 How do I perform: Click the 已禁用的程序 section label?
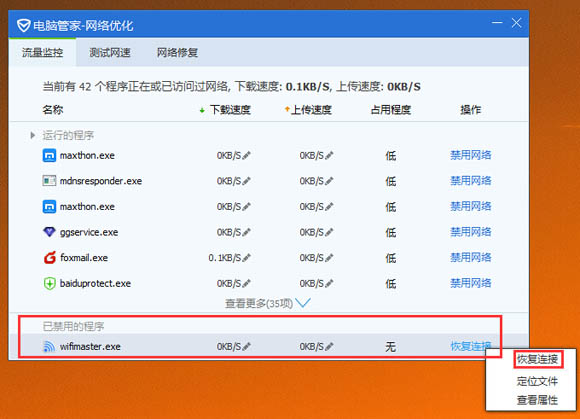coord(73,327)
